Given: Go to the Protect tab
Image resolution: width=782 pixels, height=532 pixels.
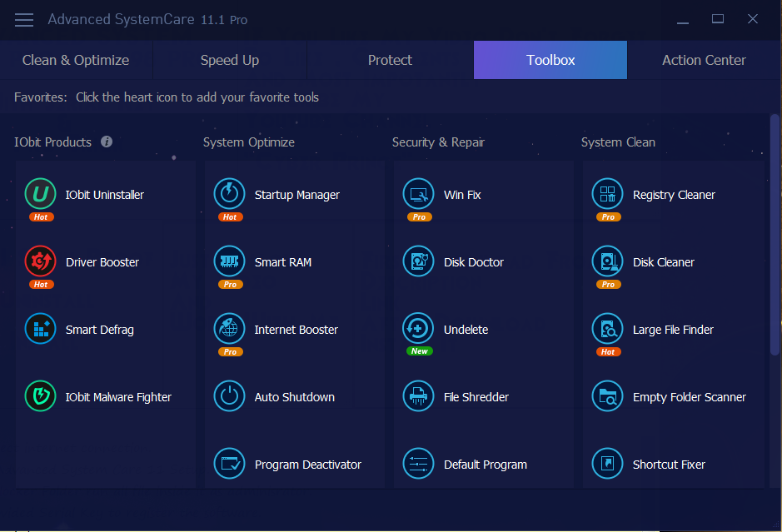Looking at the screenshot, I should 390,60.
